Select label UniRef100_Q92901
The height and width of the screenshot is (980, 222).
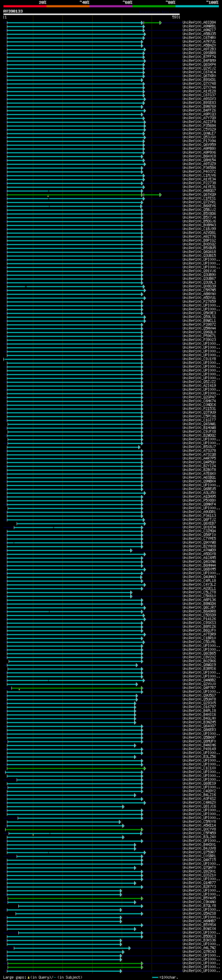pos(199,871)
